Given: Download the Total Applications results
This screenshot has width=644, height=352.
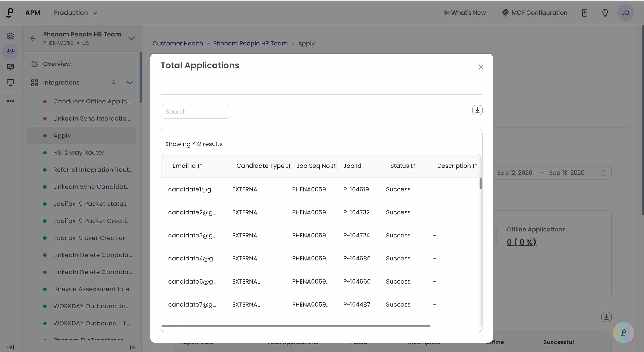Looking at the screenshot, I should 477,110.
